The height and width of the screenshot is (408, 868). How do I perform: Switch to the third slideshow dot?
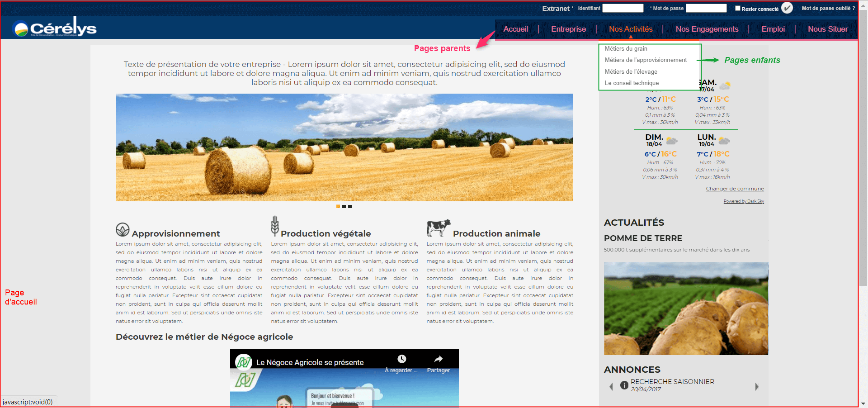pos(350,206)
